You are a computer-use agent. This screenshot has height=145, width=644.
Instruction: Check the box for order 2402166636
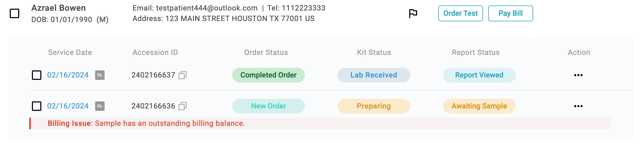[37, 106]
